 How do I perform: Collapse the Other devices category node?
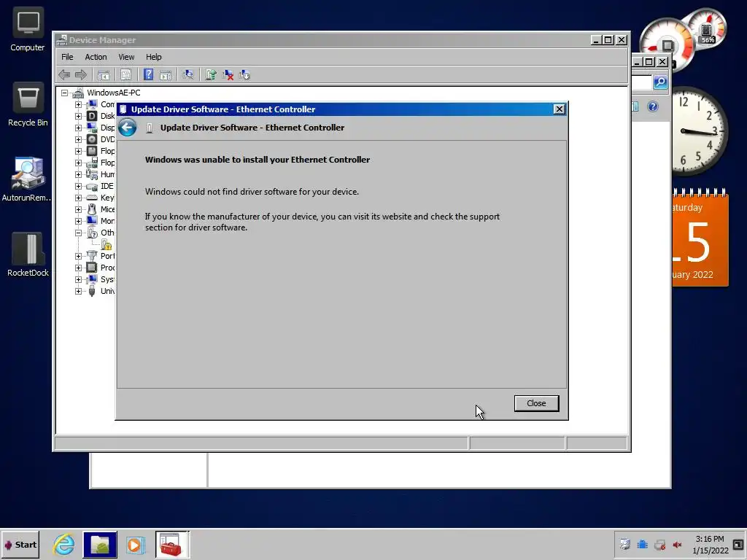[78, 233]
